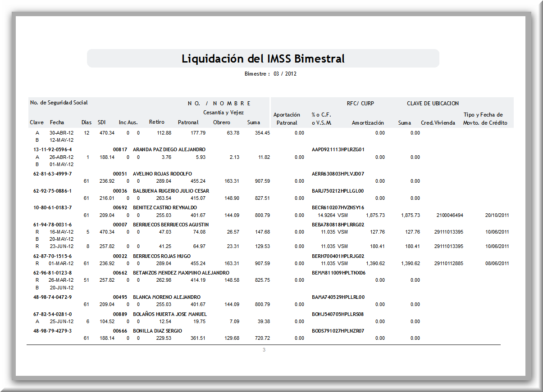Click the "Aportación" header label
Screen dimensions: 543x392
[x=287, y=115]
